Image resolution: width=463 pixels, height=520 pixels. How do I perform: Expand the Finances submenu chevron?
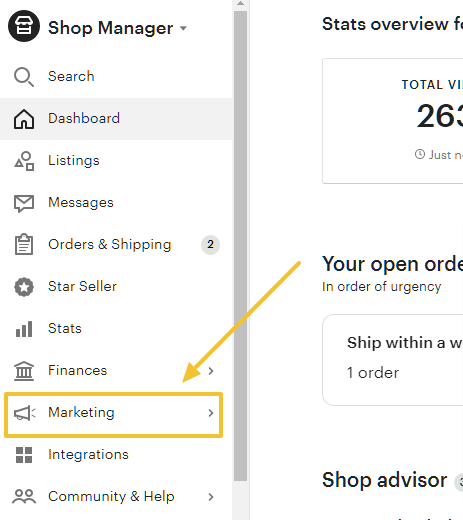(x=211, y=371)
